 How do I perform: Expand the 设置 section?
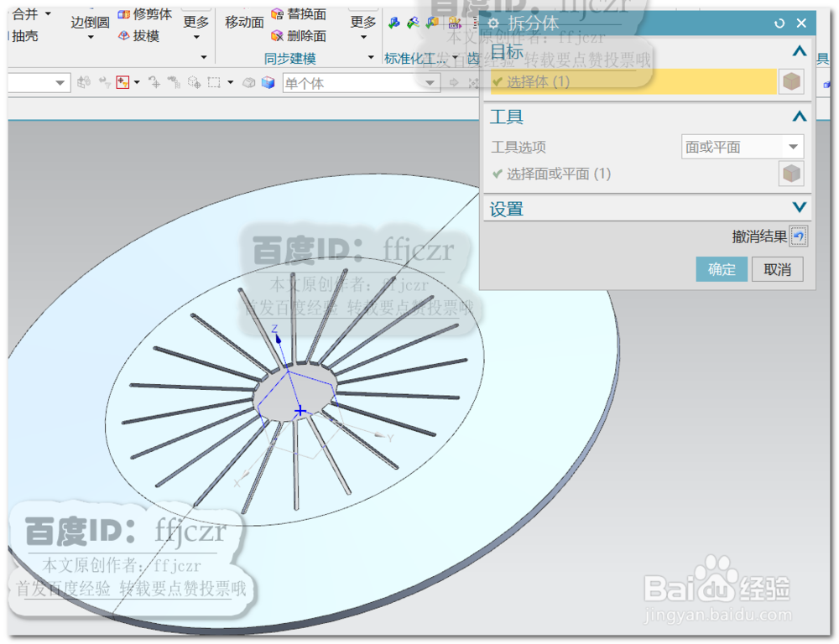800,207
